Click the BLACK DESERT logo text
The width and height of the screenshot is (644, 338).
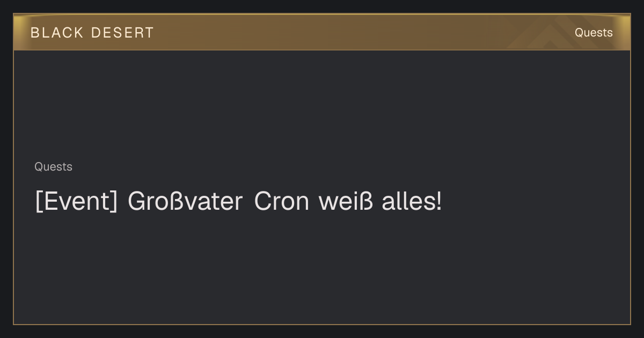point(92,33)
